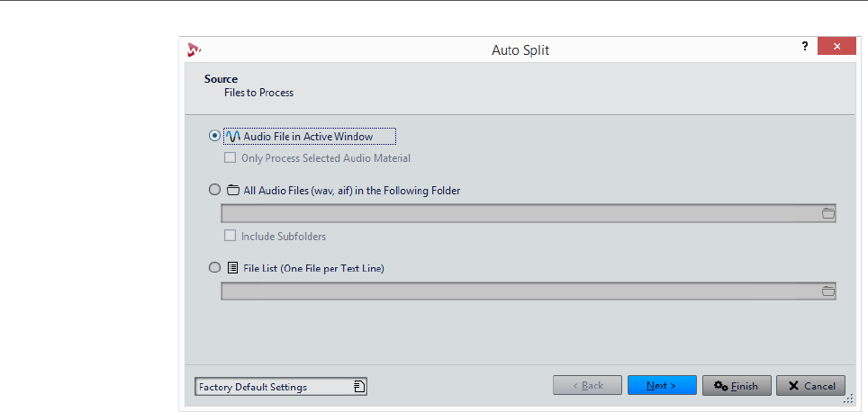
Task: Click the Next button
Action: [x=662, y=386]
